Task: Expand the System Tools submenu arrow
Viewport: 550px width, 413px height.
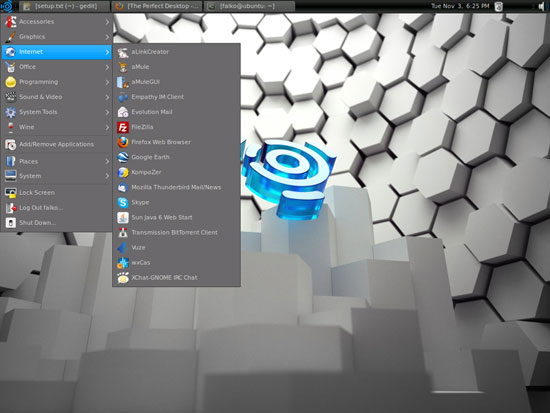Action: (x=107, y=112)
